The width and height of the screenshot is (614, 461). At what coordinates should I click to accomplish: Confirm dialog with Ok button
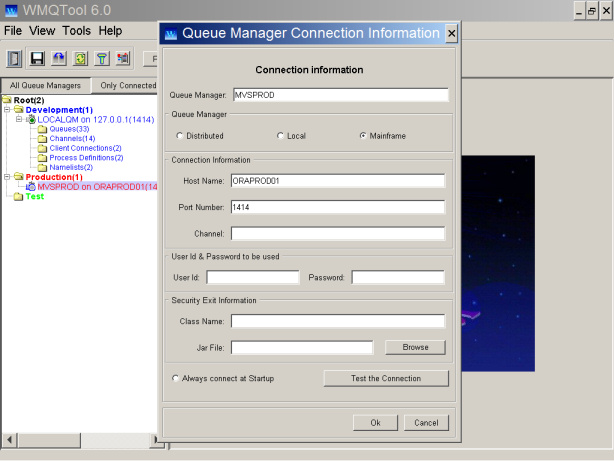click(375, 423)
